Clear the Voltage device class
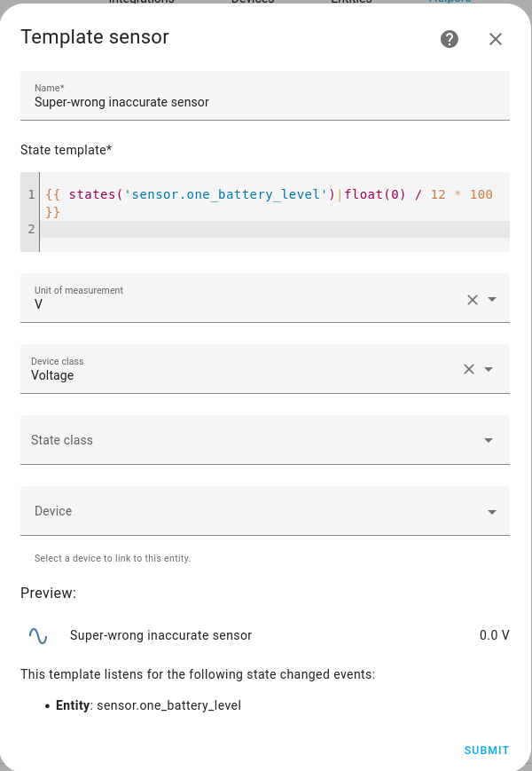This screenshot has width=532, height=771. pyautogui.click(x=469, y=368)
